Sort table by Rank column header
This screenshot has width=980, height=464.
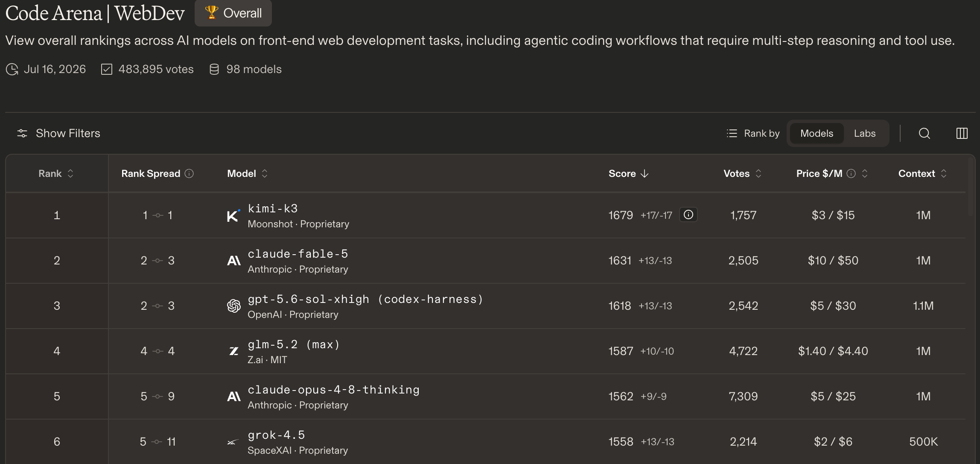56,173
